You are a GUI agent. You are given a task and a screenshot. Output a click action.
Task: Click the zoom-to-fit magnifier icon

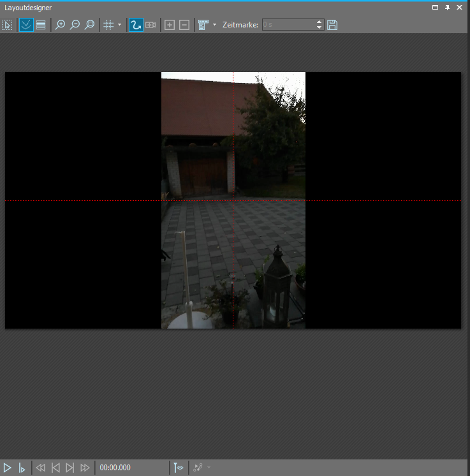click(90, 25)
